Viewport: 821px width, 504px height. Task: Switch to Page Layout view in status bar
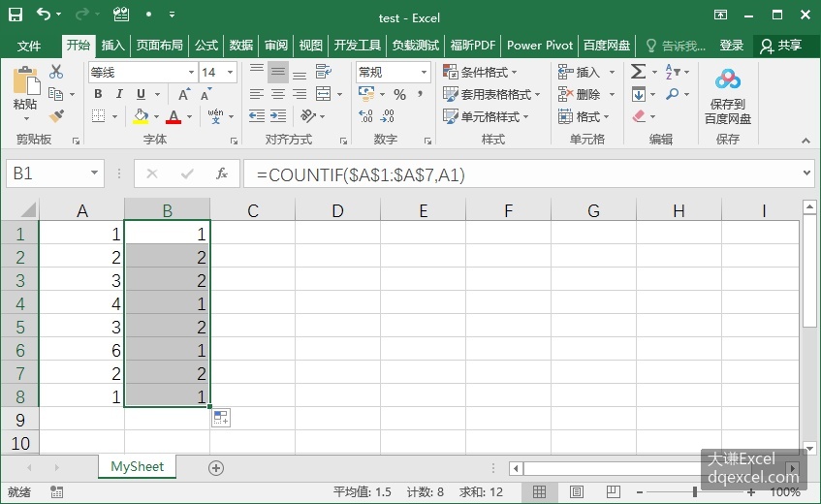576,492
